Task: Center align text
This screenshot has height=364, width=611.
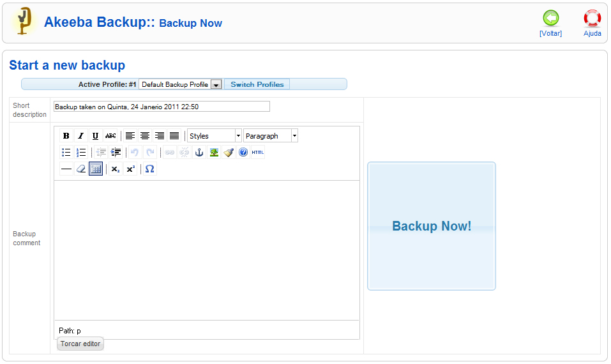Action: point(145,135)
